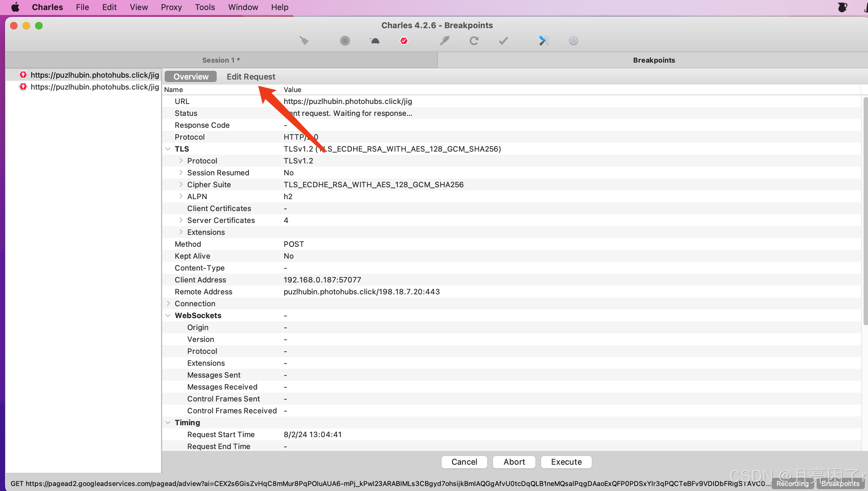
Task: Switch to the Breakpoints tab
Action: 654,59
